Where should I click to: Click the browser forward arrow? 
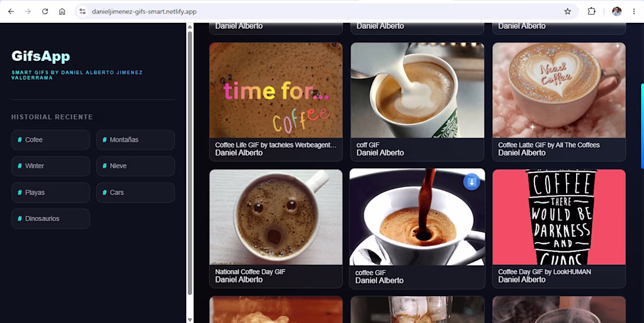28,12
